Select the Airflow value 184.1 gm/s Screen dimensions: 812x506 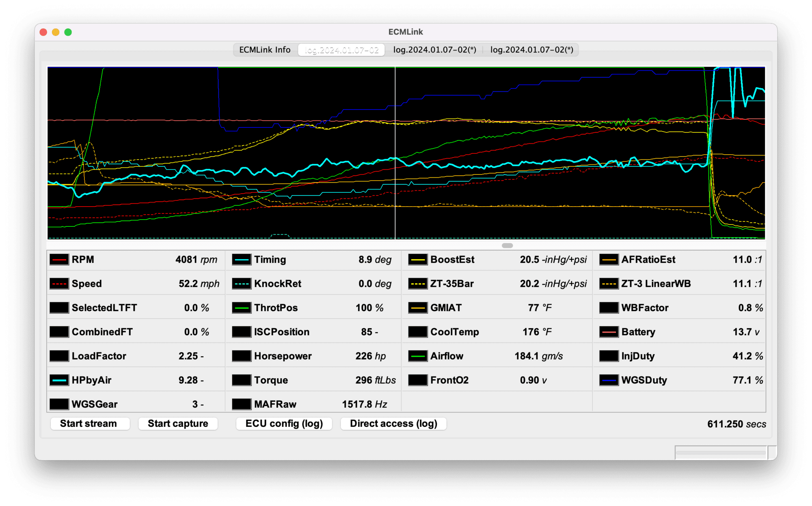pyautogui.click(x=538, y=356)
